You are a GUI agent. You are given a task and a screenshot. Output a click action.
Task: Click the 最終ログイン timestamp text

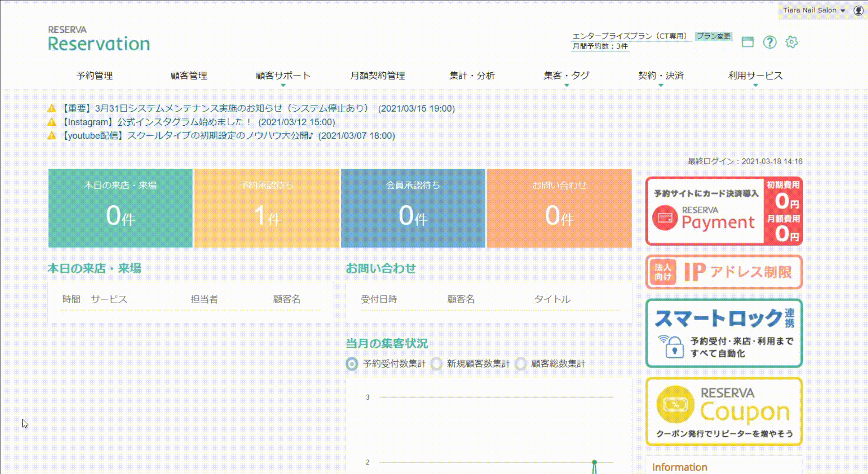click(x=745, y=161)
